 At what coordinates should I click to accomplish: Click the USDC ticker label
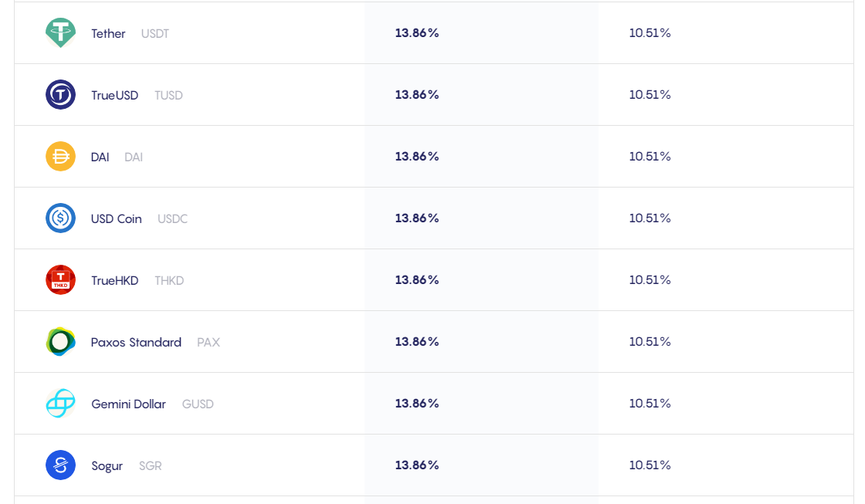point(173,219)
